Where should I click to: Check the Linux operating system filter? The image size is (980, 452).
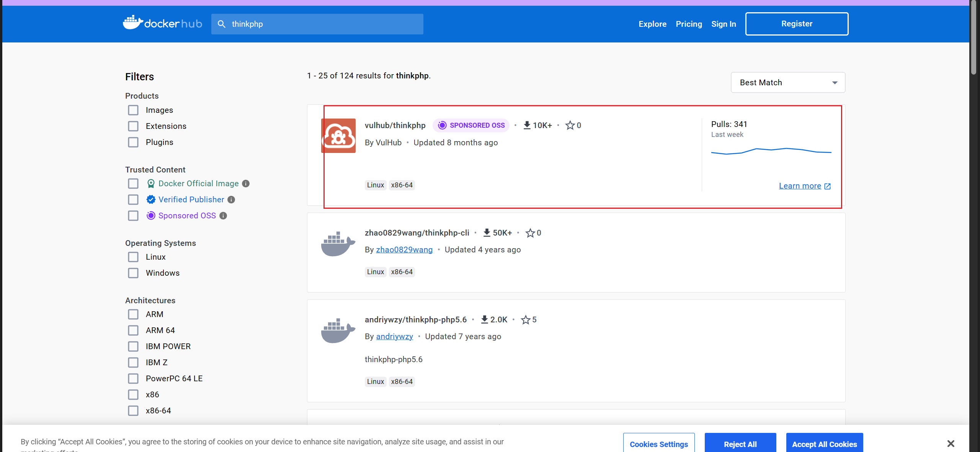[133, 257]
